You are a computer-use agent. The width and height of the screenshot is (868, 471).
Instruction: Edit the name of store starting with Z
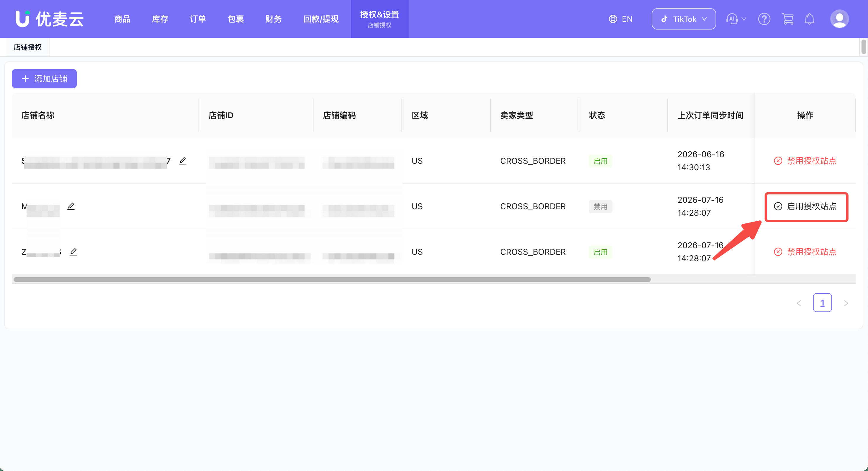73,251
